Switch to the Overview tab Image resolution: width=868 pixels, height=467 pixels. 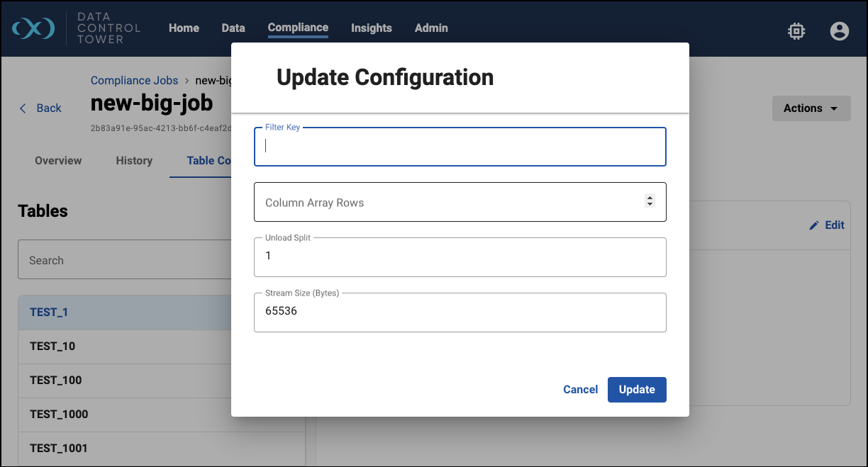[x=58, y=161]
